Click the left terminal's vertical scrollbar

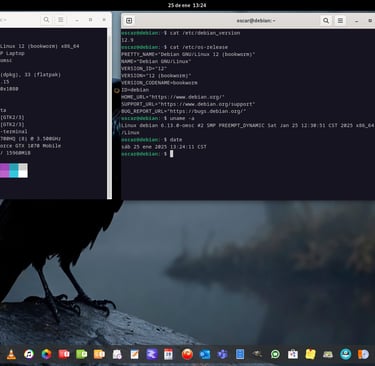point(109,113)
